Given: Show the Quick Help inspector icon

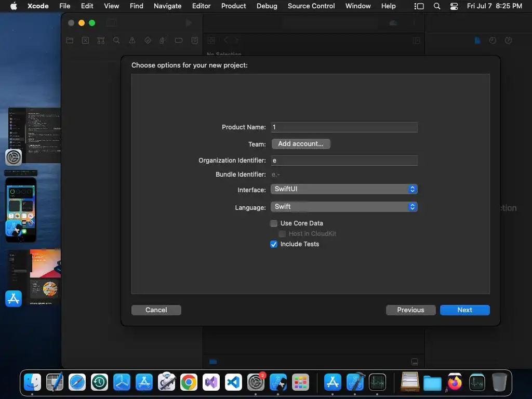Looking at the screenshot, I should tap(508, 41).
